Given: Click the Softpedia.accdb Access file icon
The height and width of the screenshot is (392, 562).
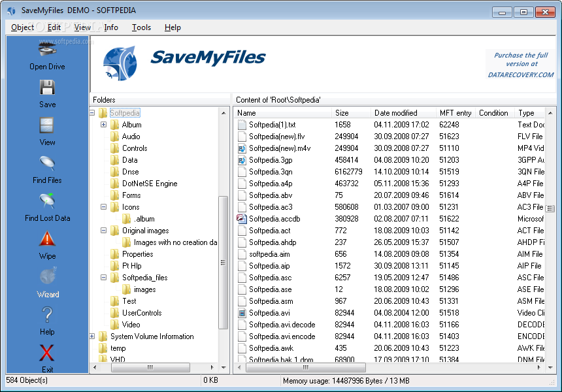Looking at the screenshot, I should tap(242, 219).
